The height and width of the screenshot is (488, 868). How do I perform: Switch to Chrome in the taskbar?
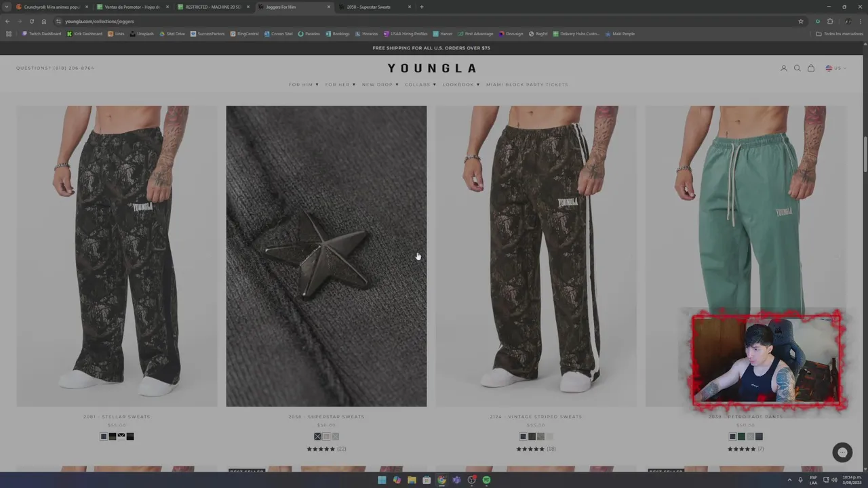(x=441, y=480)
